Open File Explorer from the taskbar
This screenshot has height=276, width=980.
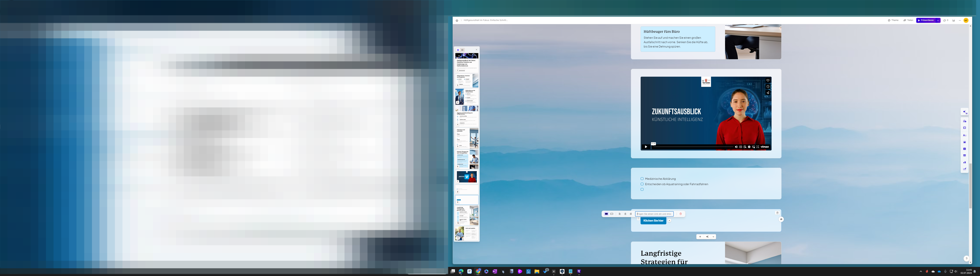(x=537, y=271)
